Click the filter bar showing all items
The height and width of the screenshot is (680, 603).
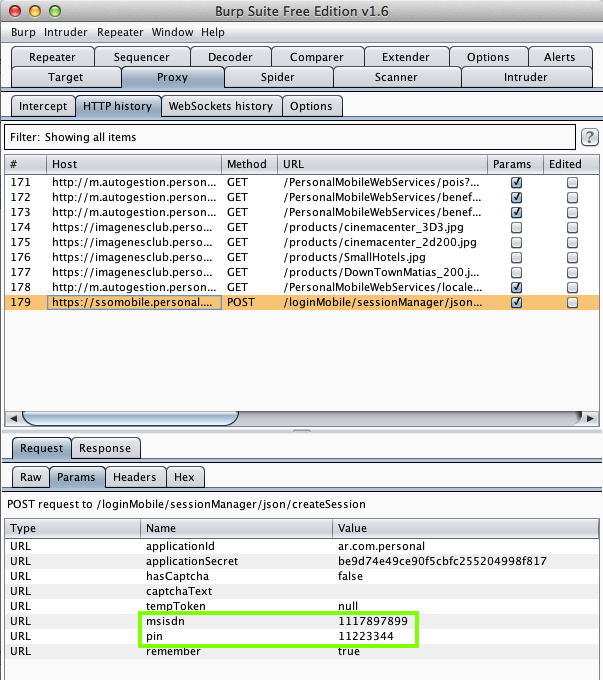pos(290,137)
